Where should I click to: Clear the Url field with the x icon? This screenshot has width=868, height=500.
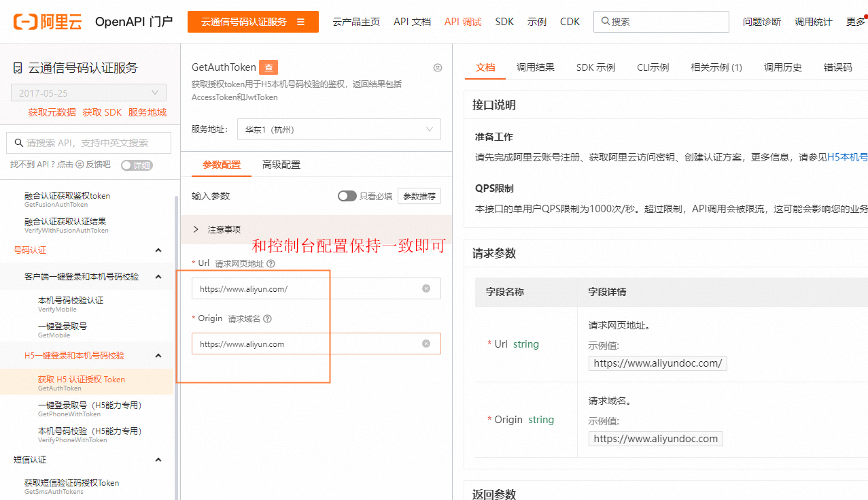(x=426, y=288)
